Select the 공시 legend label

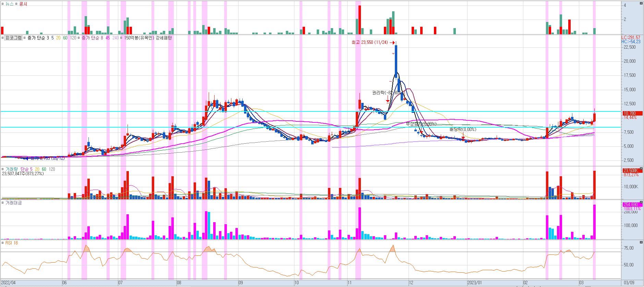point(23,4)
